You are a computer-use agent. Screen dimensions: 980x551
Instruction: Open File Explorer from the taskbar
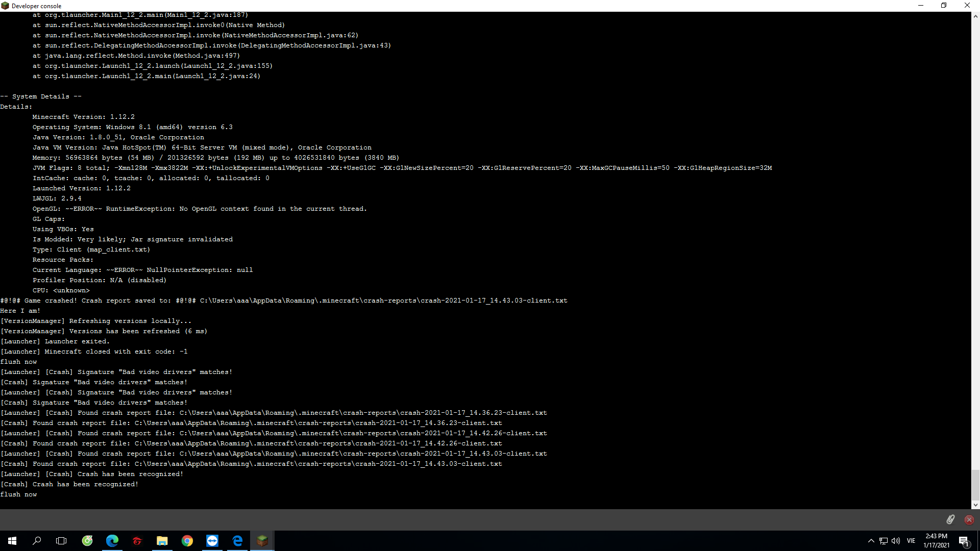click(x=162, y=541)
